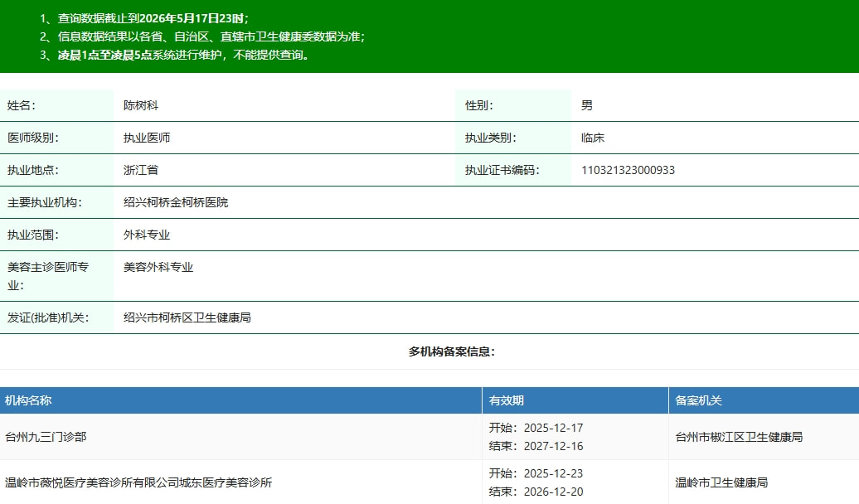The height and width of the screenshot is (504, 859).
Task: Click the 机构名称 column header
Action: (x=28, y=400)
